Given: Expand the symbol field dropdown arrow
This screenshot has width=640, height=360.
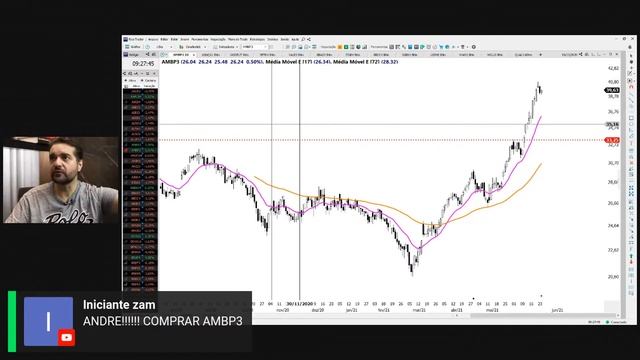Looking at the screenshot, I should [x=266, y=47].
